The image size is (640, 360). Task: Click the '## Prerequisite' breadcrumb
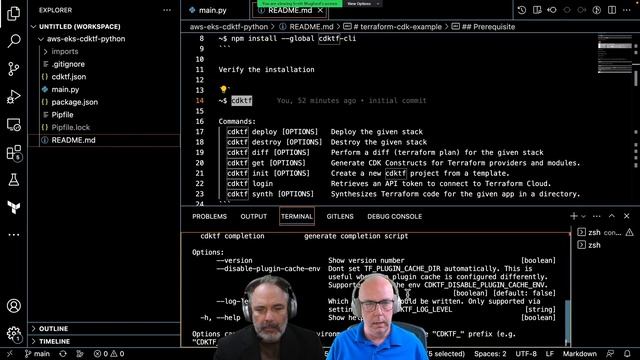(483, 27)
